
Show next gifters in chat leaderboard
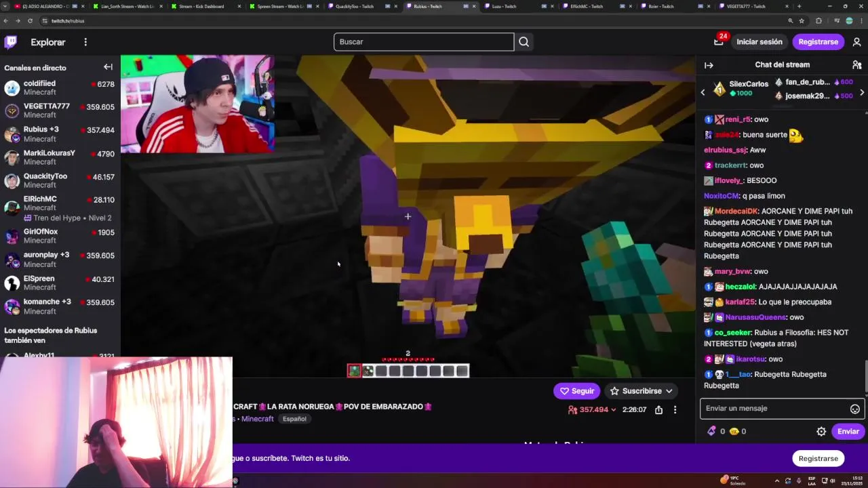click(862, 92)
